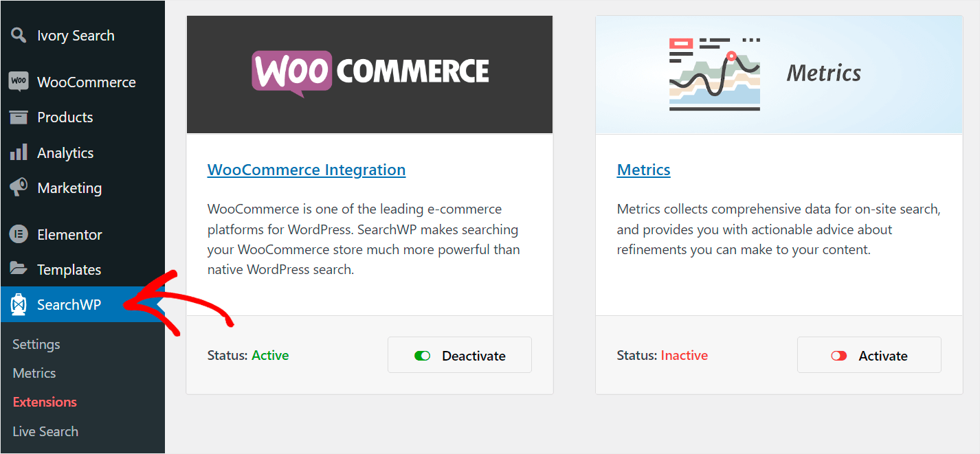Click the SearchWP lantern icon
Screen dimensions: 980x454
pyautogui.click(x=19, y=305)
